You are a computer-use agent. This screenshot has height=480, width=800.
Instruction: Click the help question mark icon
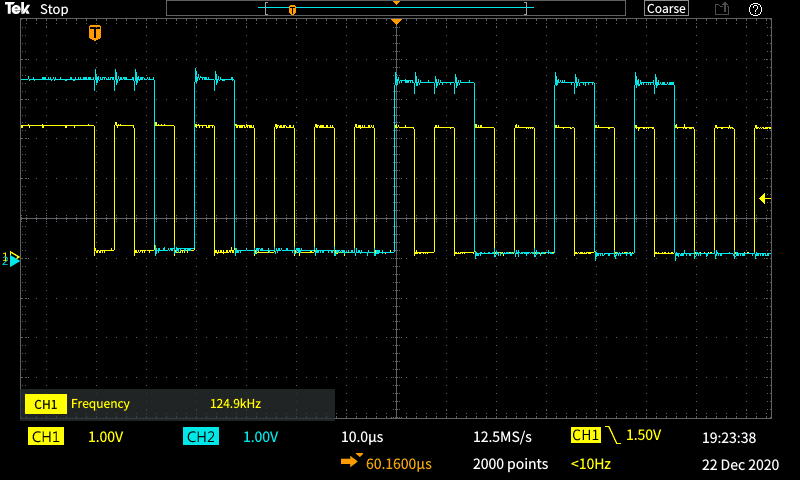tap(755, 9)
